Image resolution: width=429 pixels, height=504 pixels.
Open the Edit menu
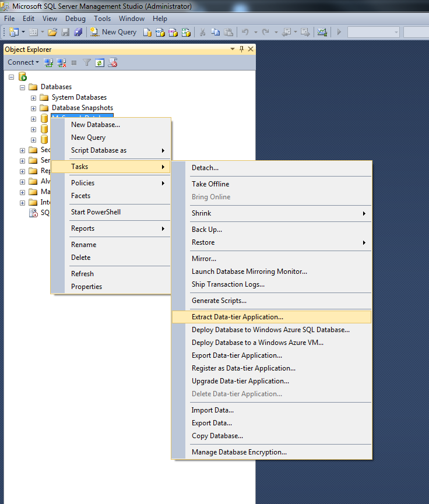29,19
